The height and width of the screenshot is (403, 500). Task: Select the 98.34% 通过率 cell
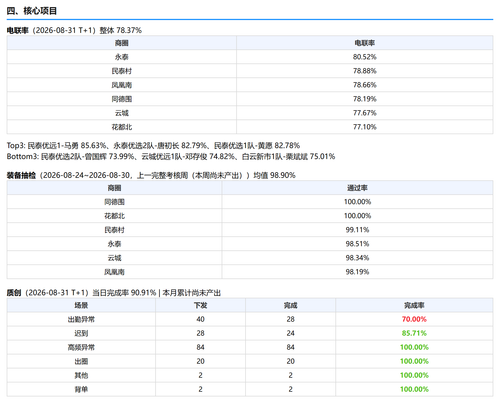click(x=357, y=258)
